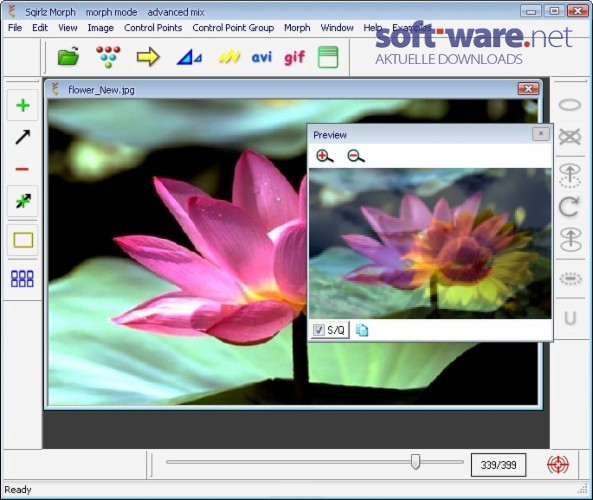Click the rotate arrow icon
593x500 pixels.
pos(569,207)
